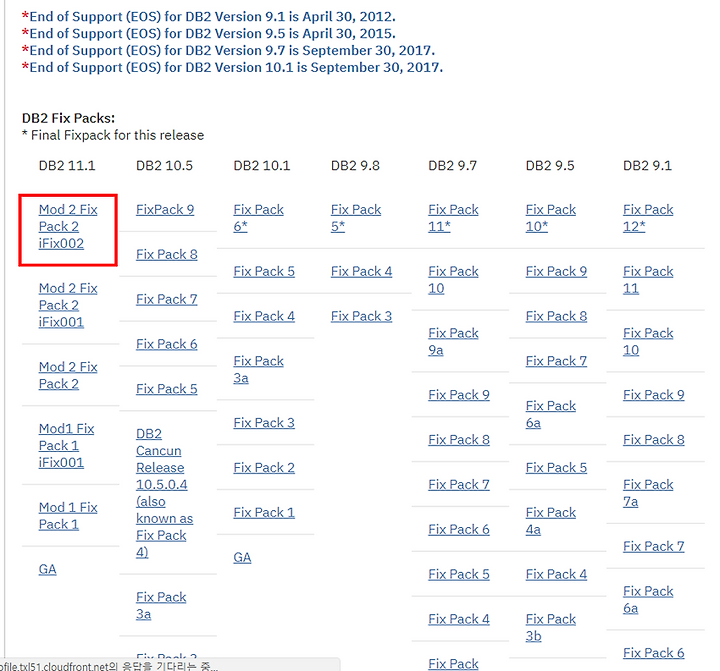Open DB2 10.1 Fix Pack 6* link
The height and width of the screenshot is (671, 720).
point(259,218)
